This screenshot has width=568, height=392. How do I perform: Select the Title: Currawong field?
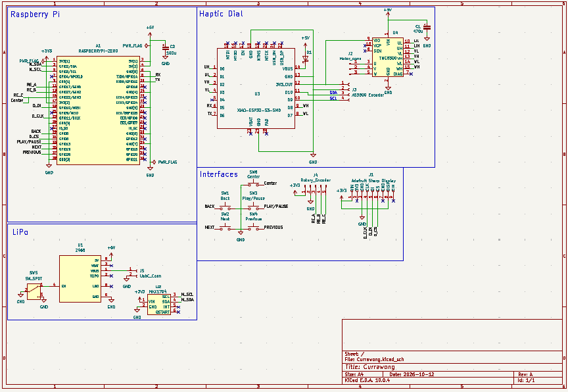tap(370, 367)
